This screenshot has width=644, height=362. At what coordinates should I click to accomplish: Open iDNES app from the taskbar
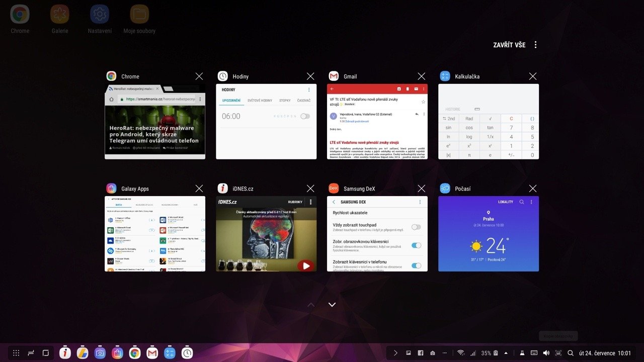65,353
